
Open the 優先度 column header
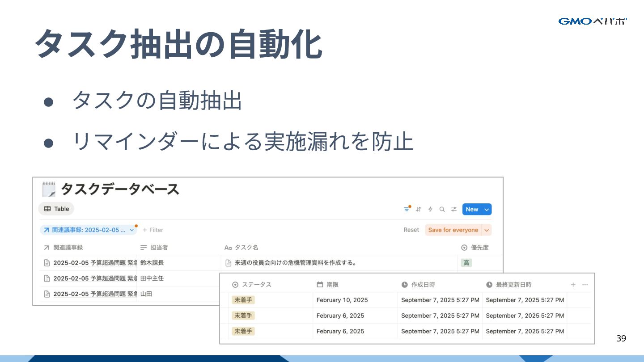pyautogui.click(x=475, y=247)
